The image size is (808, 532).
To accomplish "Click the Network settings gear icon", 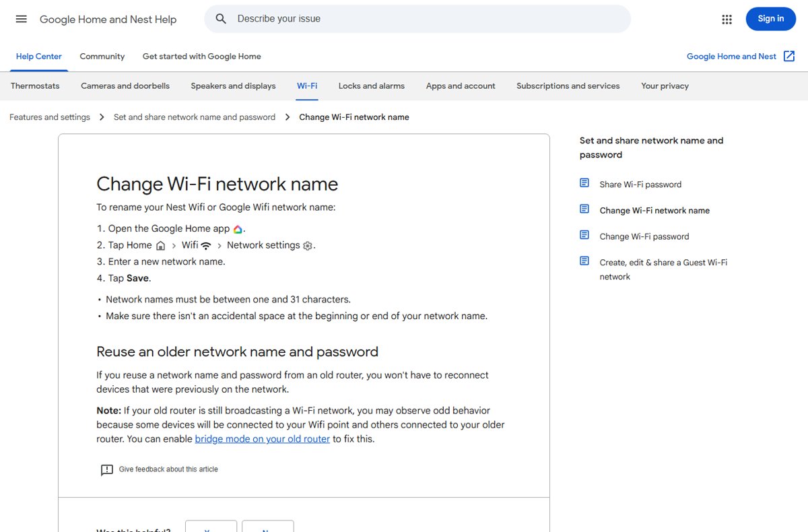I will tap(308, 246).
